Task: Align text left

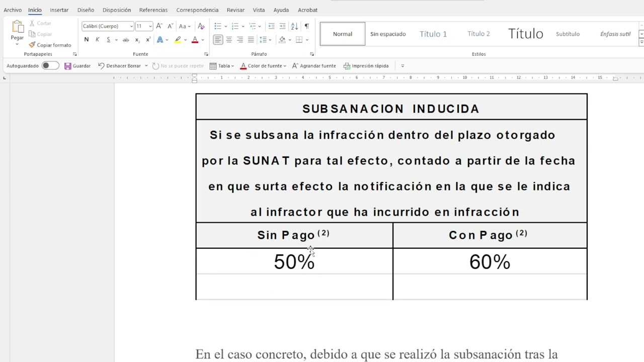Action: [x=218, y=40]
